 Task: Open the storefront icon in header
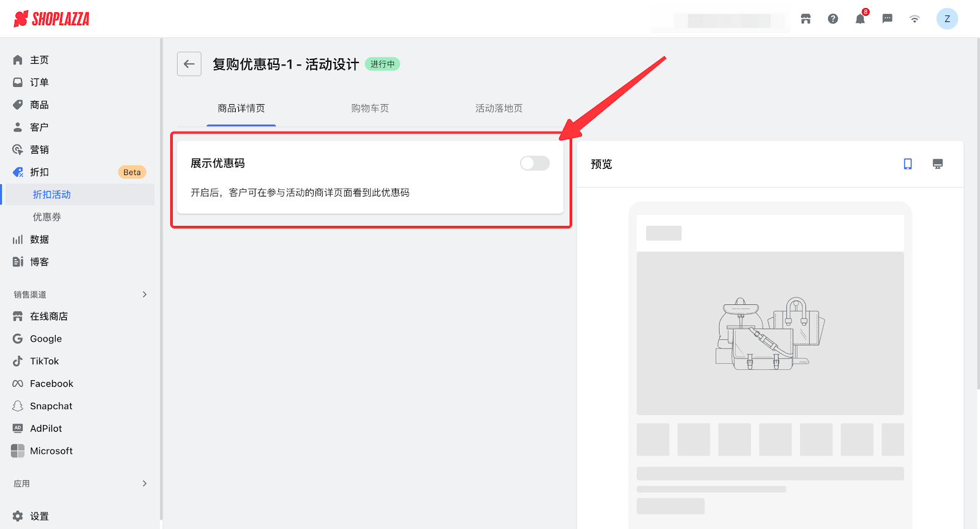[x=805, y=19]
